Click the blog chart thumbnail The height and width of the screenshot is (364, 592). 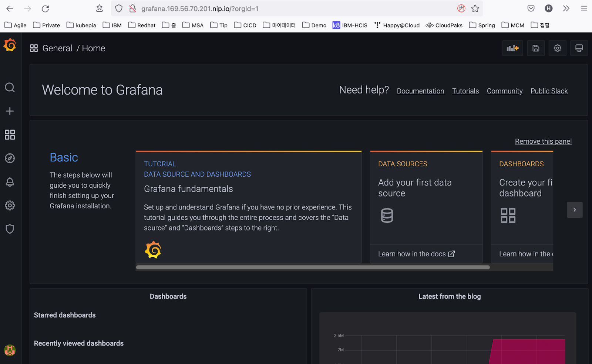pyautogui.click(x=448, y=338)
